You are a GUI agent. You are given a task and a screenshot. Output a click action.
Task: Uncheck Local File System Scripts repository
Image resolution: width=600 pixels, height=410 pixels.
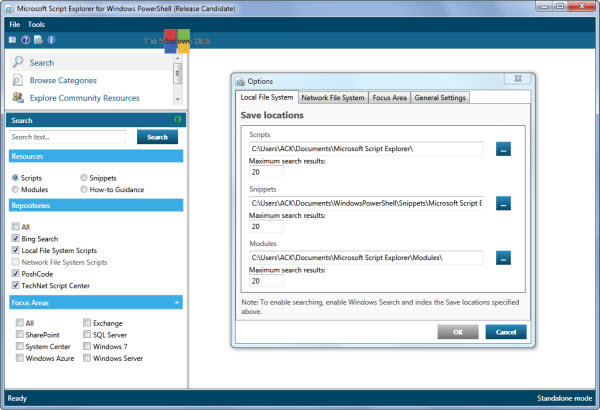15,250
